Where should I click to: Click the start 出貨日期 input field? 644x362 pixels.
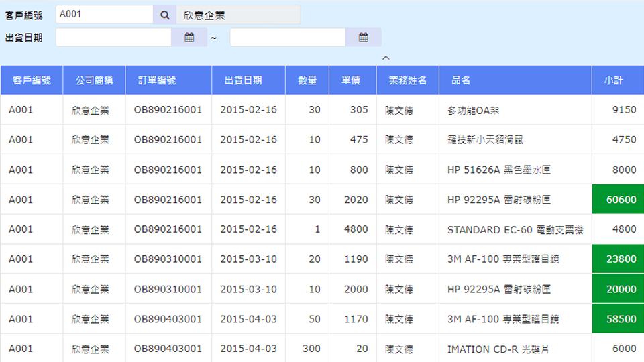pyautogui.click(x=113, y=38)
